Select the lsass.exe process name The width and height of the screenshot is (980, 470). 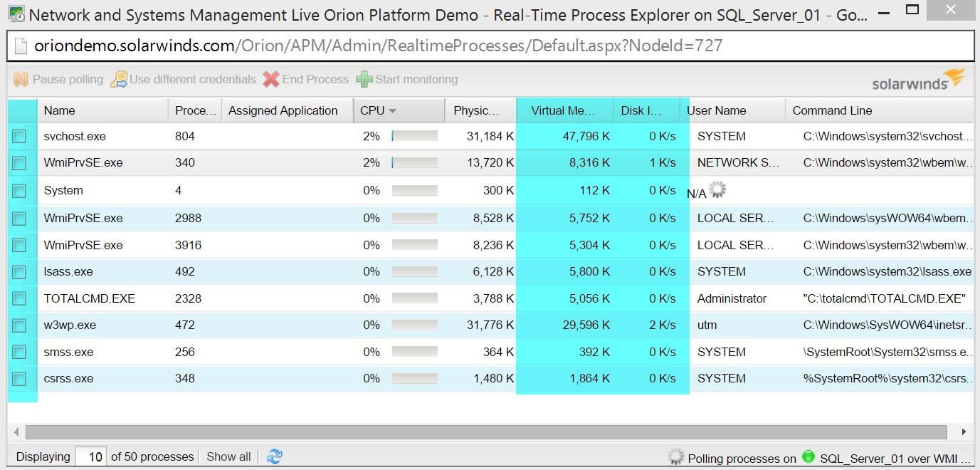(x=68, y=271)
